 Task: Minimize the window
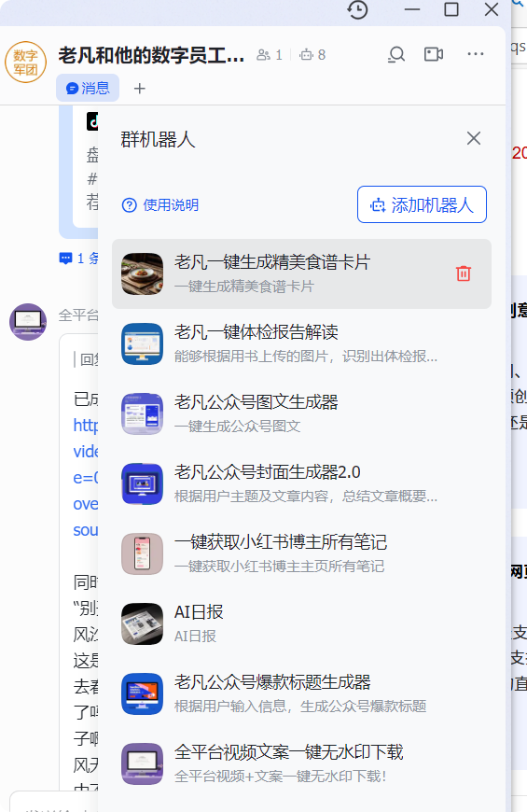[x=412, y=10]
